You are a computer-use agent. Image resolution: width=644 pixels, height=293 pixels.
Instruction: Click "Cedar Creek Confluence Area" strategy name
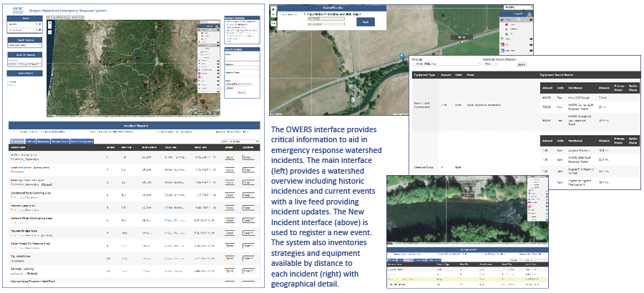[x=30, y=244]
